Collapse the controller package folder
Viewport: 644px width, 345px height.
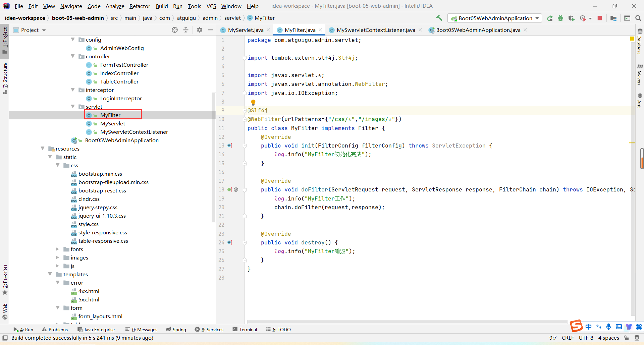(73, 56)
